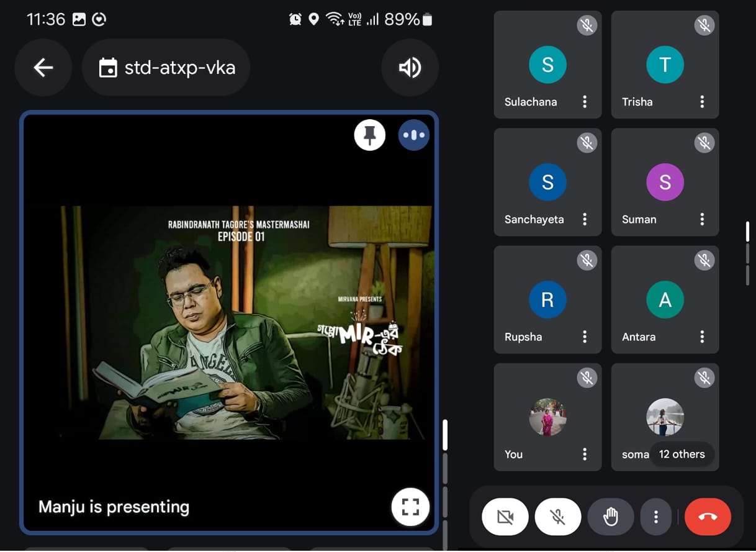Open Rupsha's three-dot options menu

[x=585, y=337]
